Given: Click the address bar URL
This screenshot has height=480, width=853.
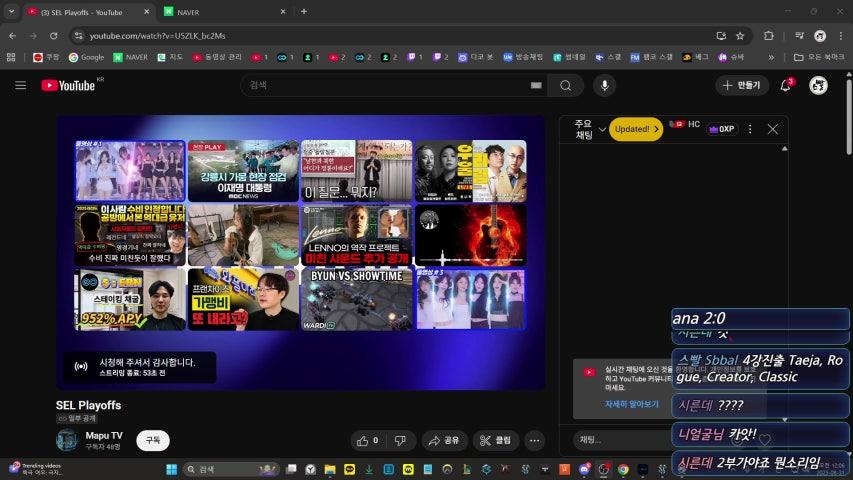Looking at the screenshot, I should point(157,36).
